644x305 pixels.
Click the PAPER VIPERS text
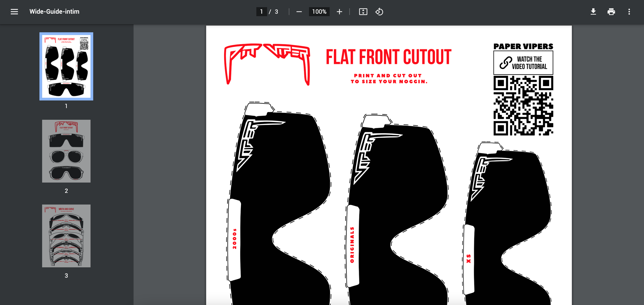pyautogui.click(x=523, y=46)
